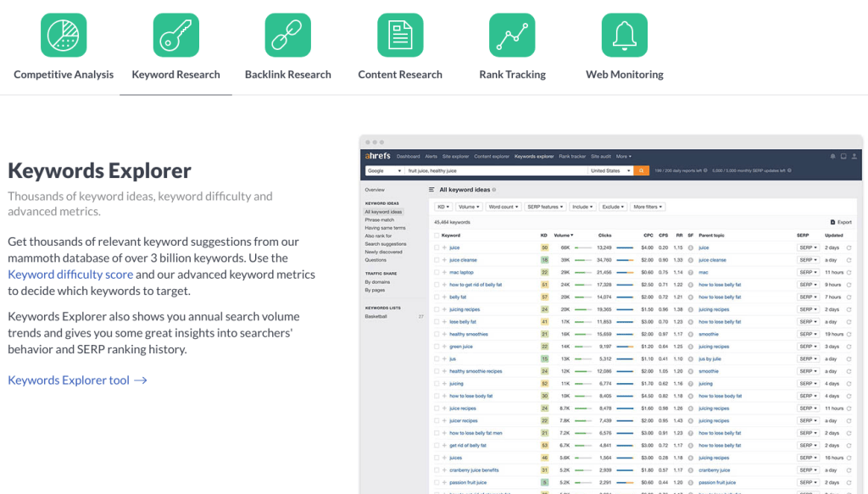Click the green volume bar in the juicer recipes row
This screenshot has height=494, width=868.
point(583,421)
